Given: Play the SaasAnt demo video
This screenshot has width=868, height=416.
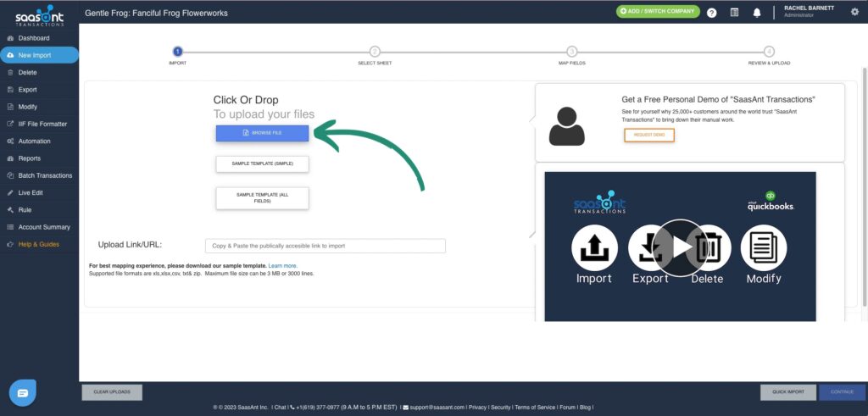Looking at the screenshot, I should click(x=680, y=247).
